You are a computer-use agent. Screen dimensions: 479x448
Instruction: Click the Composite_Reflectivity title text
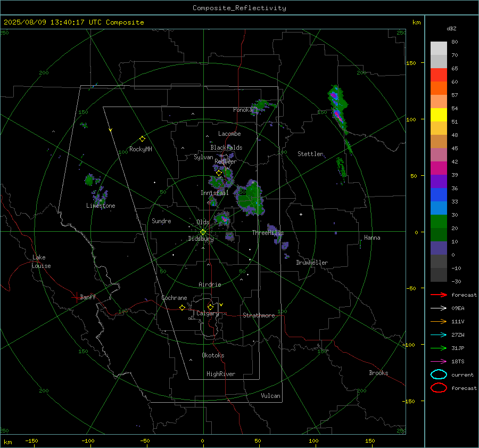(239, 8)
